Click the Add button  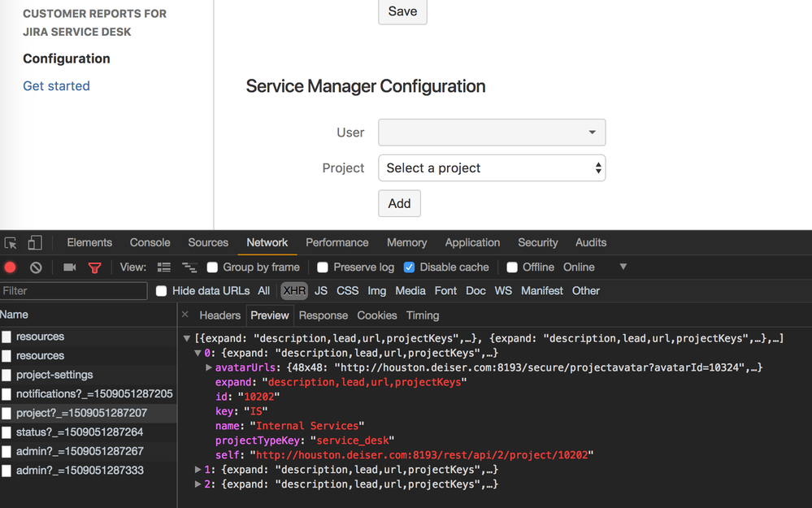tap(399, 204)
